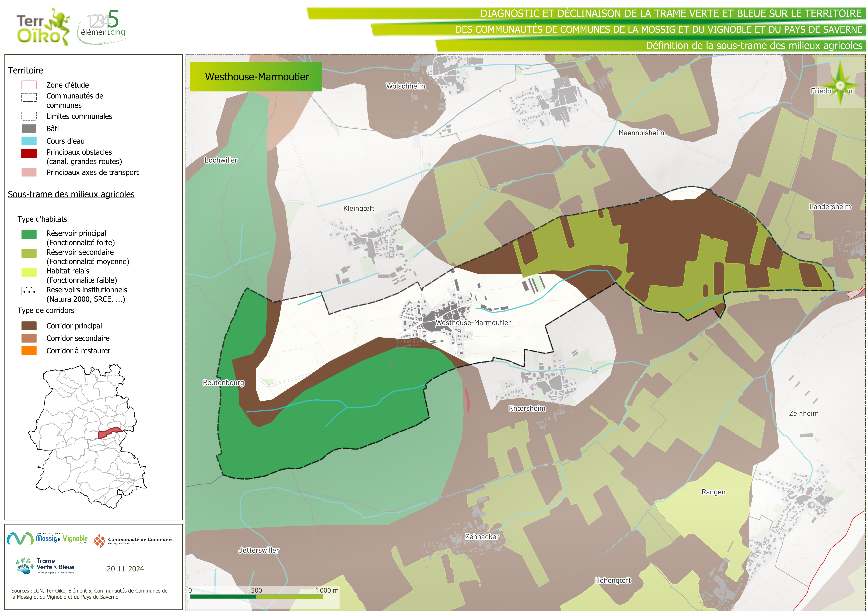
Task: Click the Cours d'eau blue swatch
Action: 29,141
